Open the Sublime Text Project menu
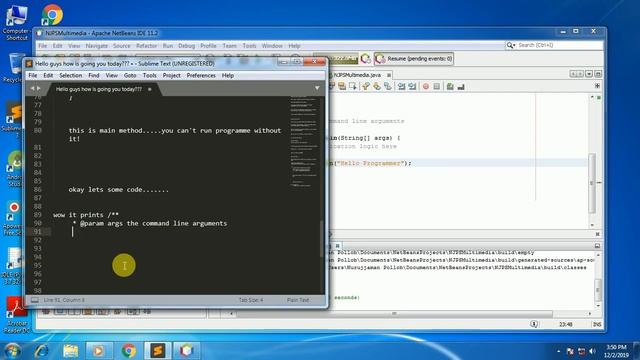The width and height of the screenshot is (640, 360). (171, 76)
